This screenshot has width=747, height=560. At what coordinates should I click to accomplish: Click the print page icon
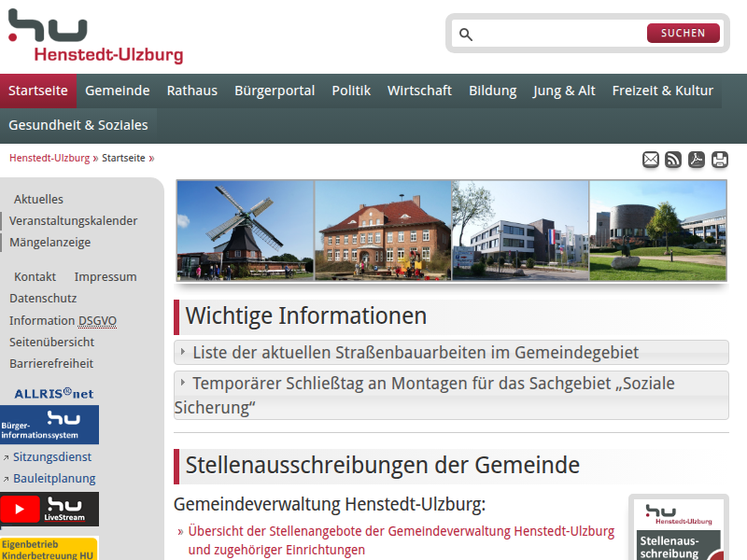pyautogui.click(x=719, y=160)
